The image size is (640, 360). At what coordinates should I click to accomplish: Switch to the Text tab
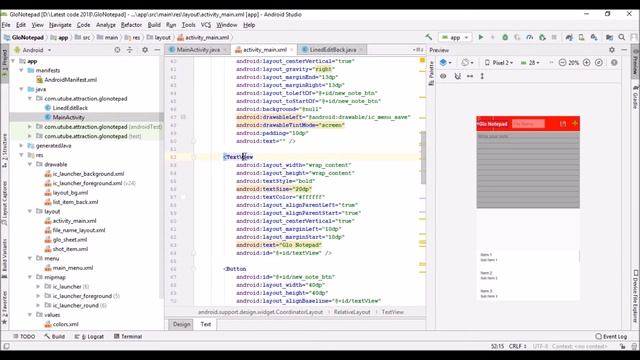click(206, 324)
